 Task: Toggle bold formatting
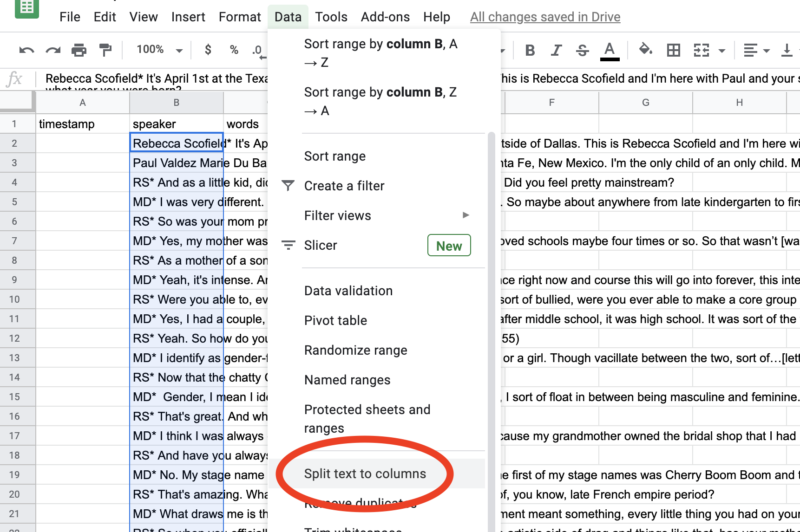[530, 50]
